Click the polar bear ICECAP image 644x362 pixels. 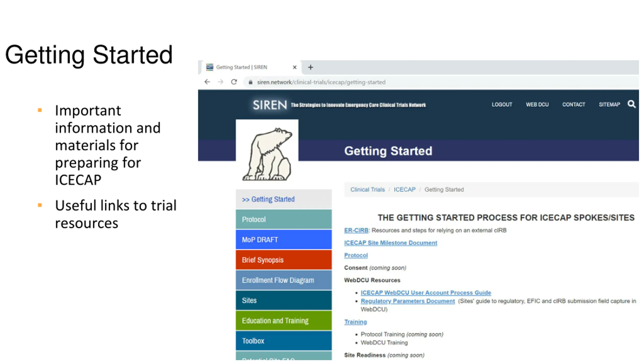point(267,151)
